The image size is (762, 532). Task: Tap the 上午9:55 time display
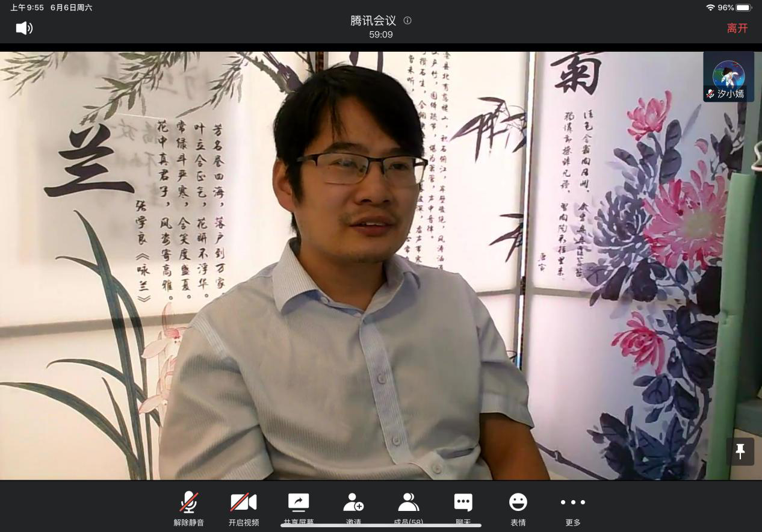27,8
